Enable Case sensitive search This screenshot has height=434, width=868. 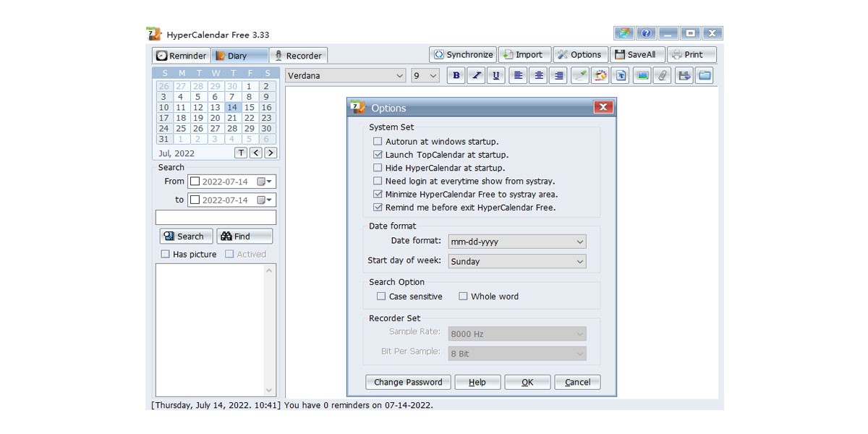(x=381, y=296)
